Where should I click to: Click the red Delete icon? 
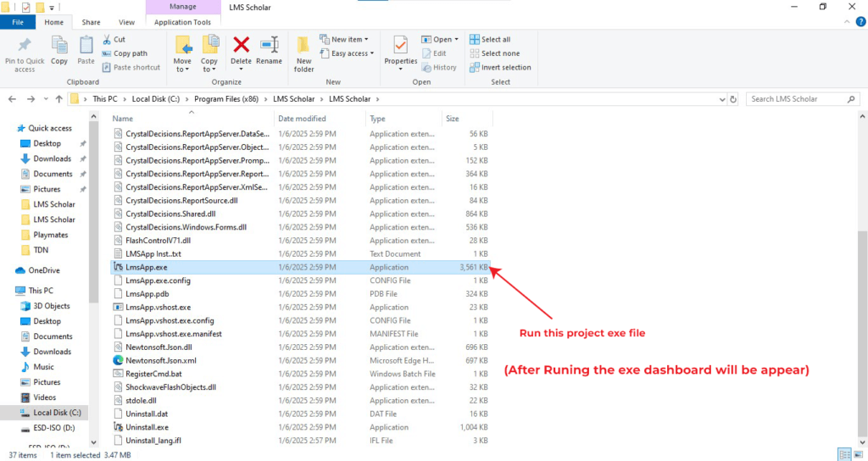pos(241,44)
